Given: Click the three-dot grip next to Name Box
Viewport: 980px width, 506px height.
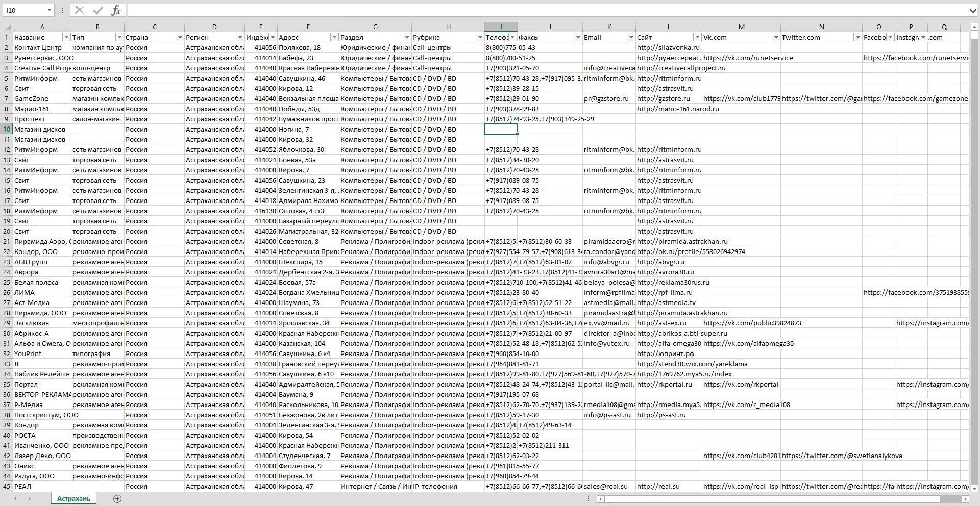Looking at the screenshot, I should (62, 10).
